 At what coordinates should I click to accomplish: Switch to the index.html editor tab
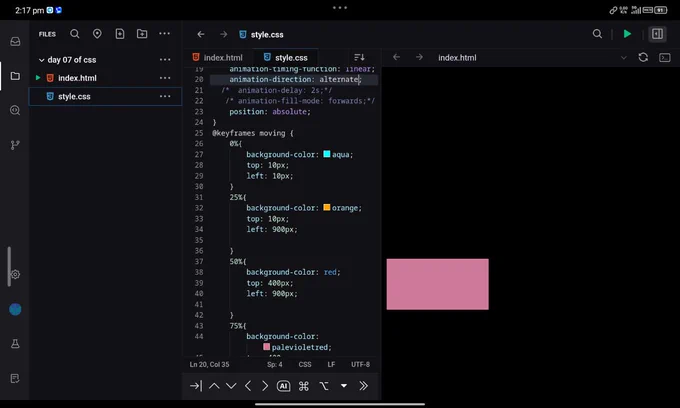pyautogui.click(x=218, y=57)
